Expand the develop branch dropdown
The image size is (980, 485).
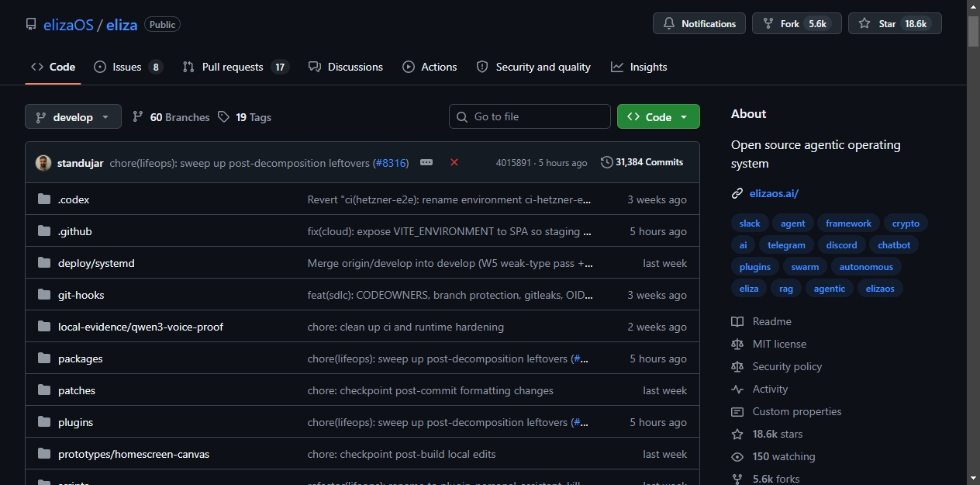click(x=73, y=116)
